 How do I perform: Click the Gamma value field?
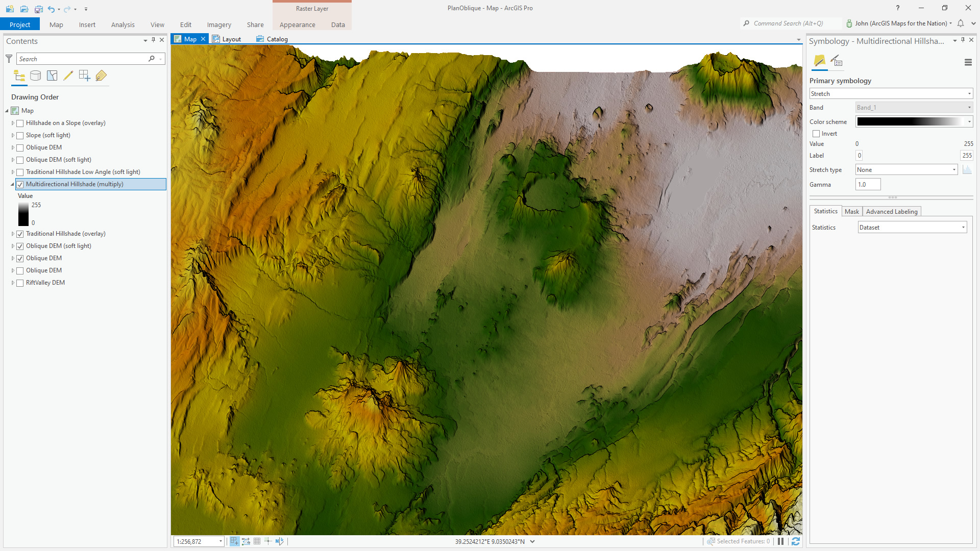(x=868, y=185)
